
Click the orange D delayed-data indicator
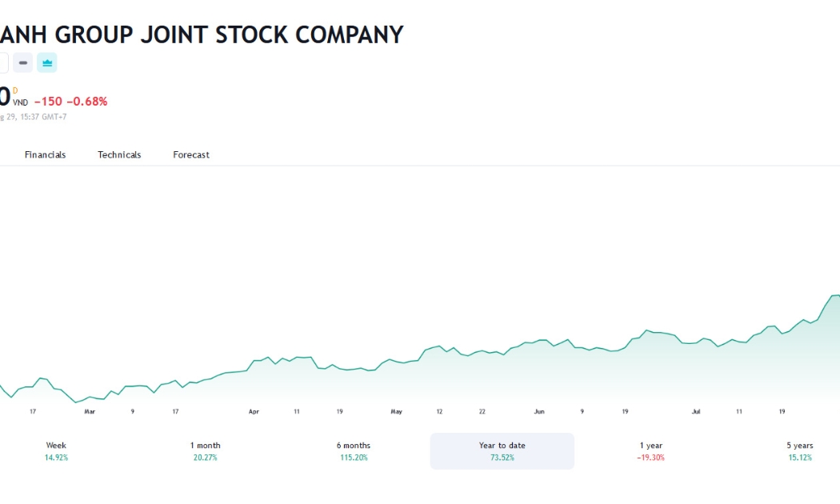(x=15, y=90)
